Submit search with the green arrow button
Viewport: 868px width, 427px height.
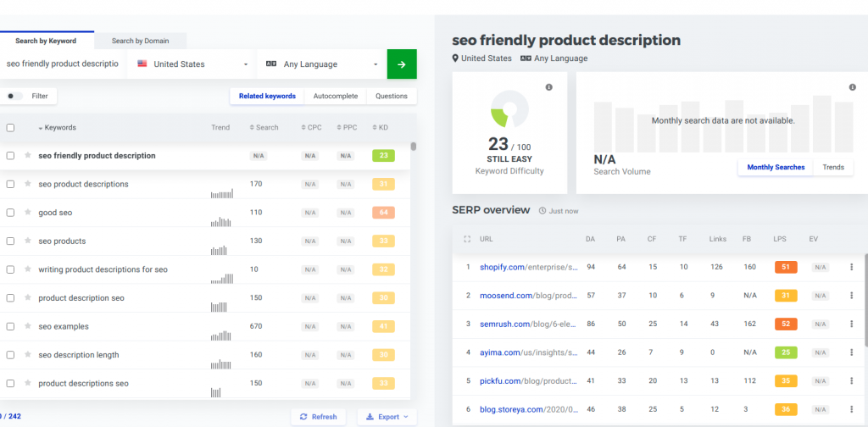(402, 64)
